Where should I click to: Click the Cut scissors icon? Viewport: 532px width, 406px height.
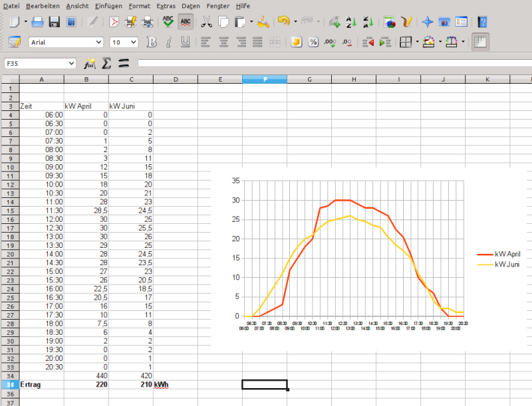pyautogui.click(x=207, y=22)
